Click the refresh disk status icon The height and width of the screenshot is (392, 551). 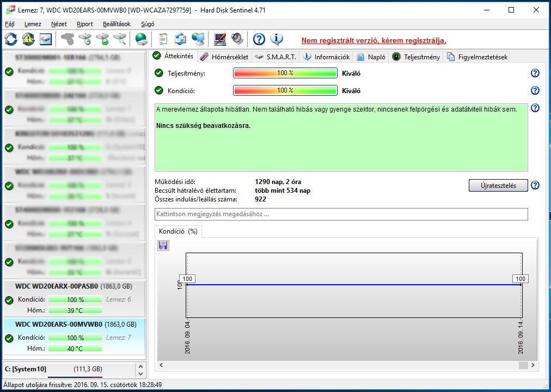(x=11, y=39)
